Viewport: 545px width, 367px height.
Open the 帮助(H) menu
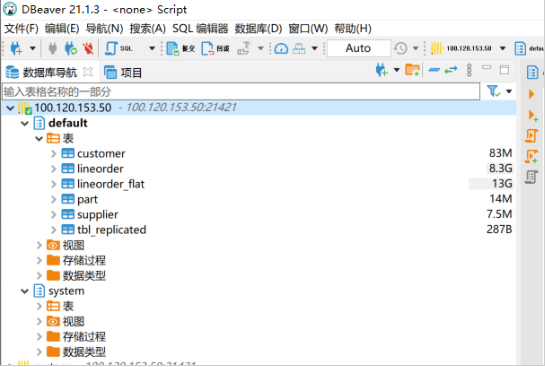pyautogui.click(x=353, y=28)
